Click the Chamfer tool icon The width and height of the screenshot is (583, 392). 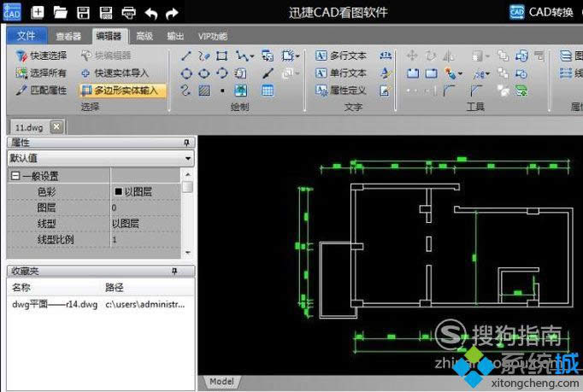(476, 91)
